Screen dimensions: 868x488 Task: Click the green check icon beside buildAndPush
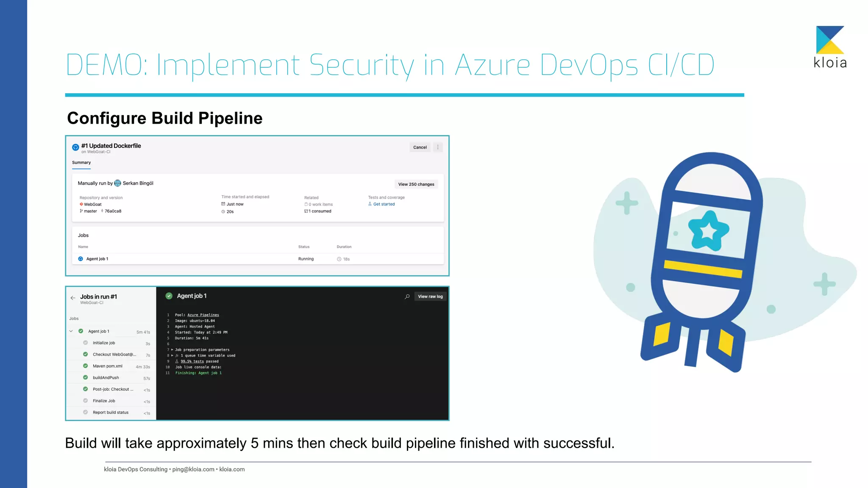85,377
